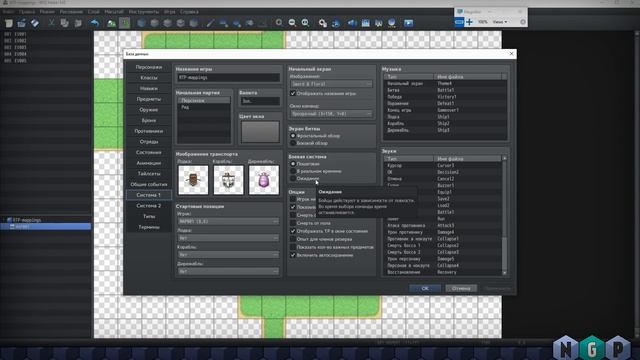Select 'Боковой обзор' battle screen radio
Viewport: 640px width, 360px height.
293,143
